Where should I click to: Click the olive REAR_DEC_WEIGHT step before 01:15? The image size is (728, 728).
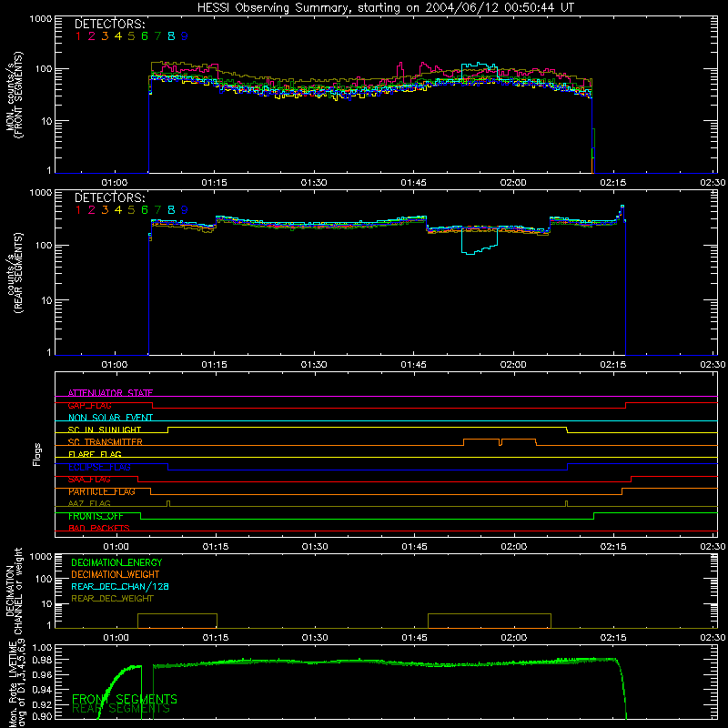click(x=177, y=621)
